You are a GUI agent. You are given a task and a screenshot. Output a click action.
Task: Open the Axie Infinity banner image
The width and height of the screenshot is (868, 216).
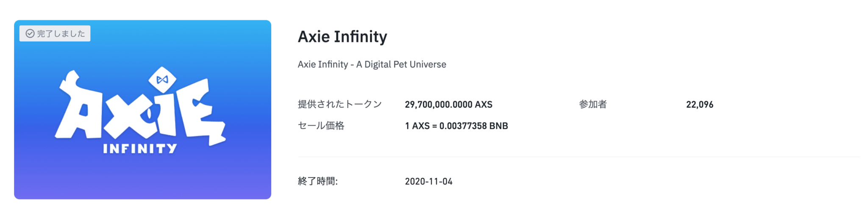142,109
